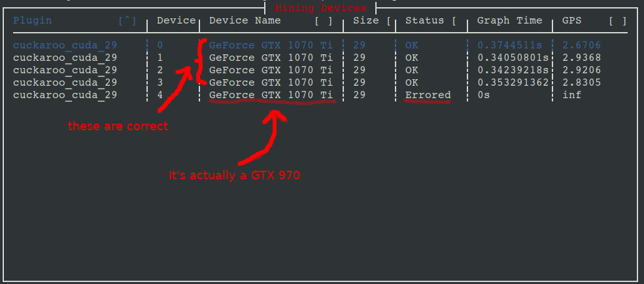Click the GPS value 2.9368
The height and width of the screenshot is (284, 644).
click(x=582, y=58)
